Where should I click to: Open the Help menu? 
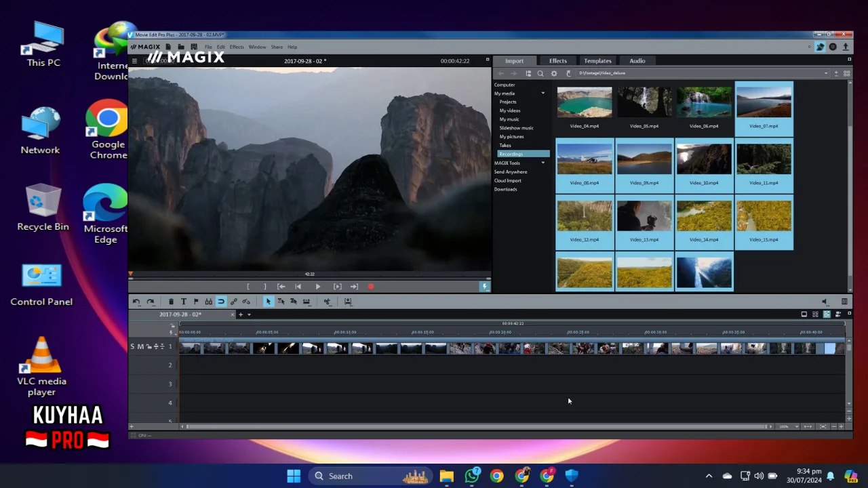[292, 47]
